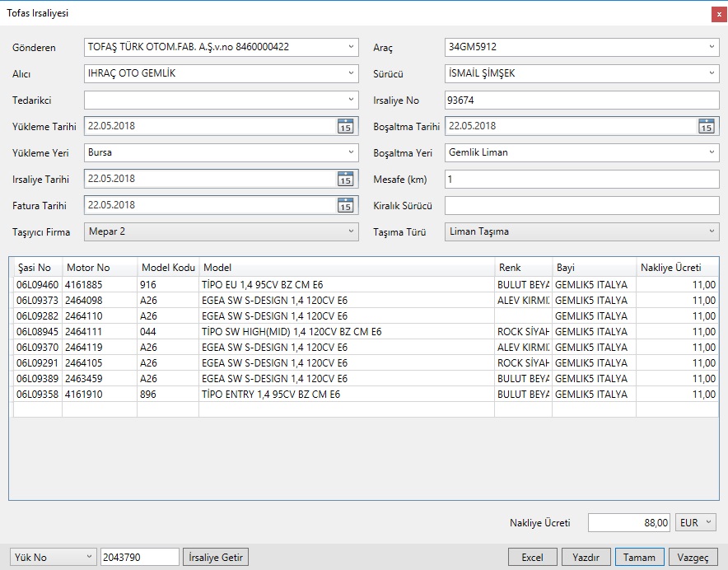Click the Fatura Tarihi date text field
Viewport: 728px width, 570px height.
tap(211, 206)
